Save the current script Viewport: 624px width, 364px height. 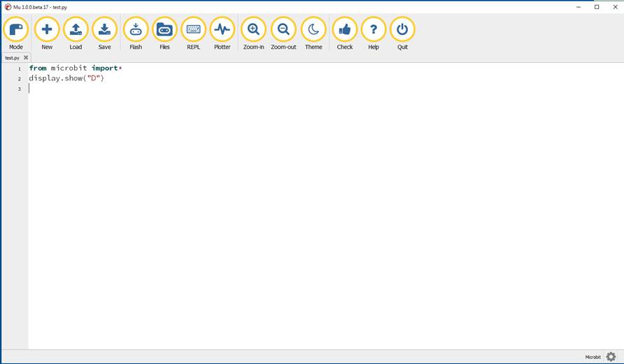pos(105,34)
